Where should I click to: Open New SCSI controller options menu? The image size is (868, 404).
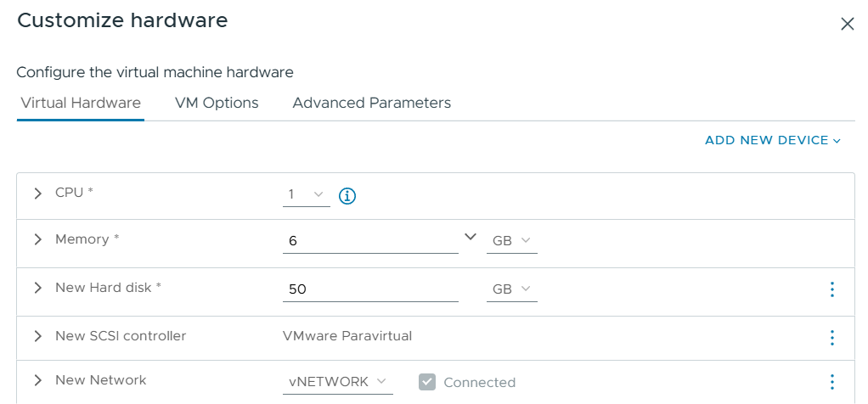click(x=831, y=337)
